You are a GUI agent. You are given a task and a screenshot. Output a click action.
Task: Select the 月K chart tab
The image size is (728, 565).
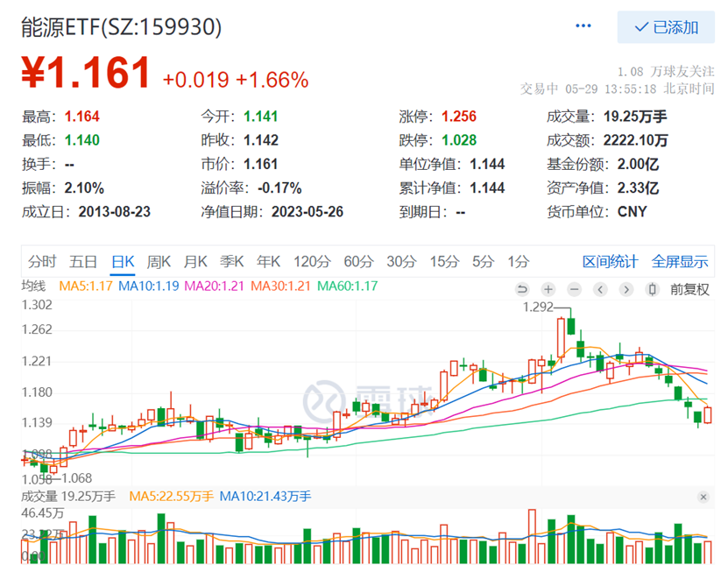pos(195,262)
